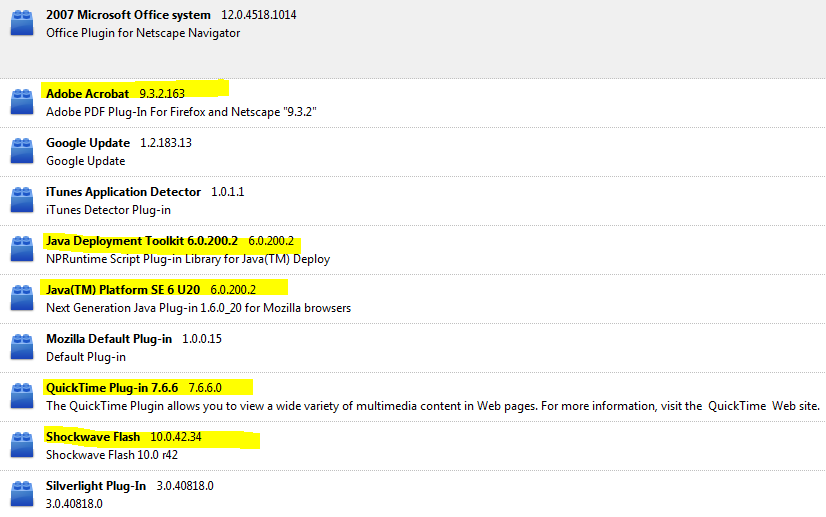The height and width of the screenshot is (517, 826).
Task: Click the Mozilla Default Plug-in icon
Action: click(x=22, y=347)
